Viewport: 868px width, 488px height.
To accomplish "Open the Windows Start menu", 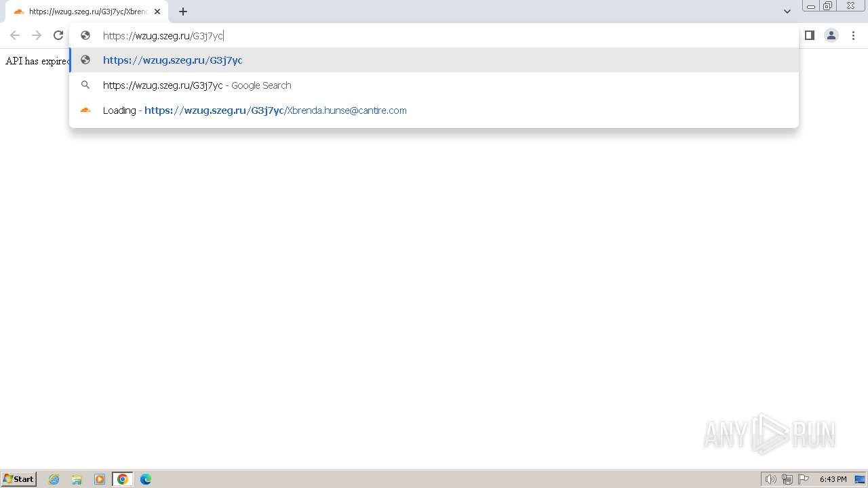I will pyautogui.click(x=19, y=479).
